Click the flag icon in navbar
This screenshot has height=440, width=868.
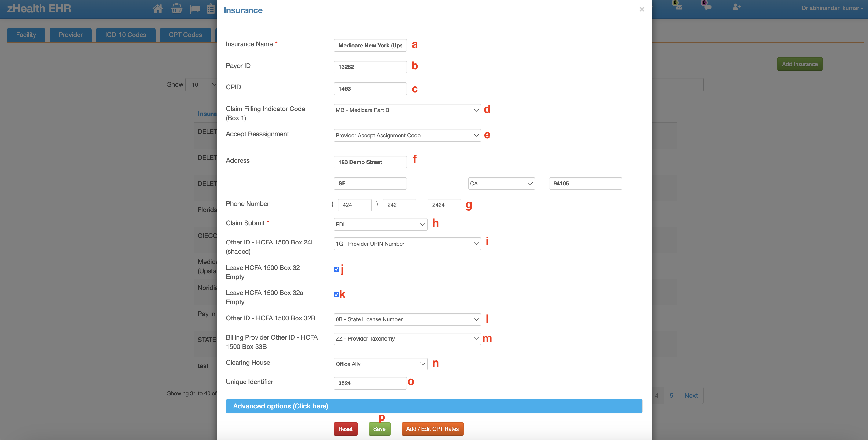click(195, 9)
